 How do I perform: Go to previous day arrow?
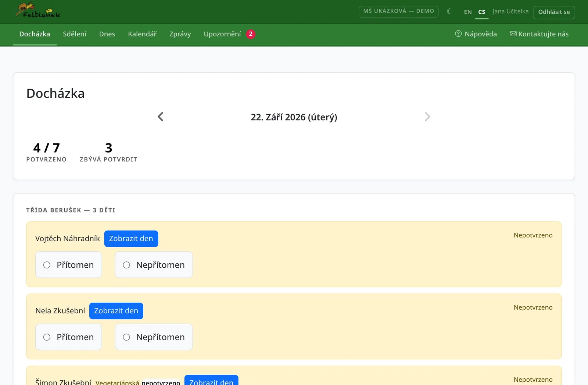coord(161,117)
